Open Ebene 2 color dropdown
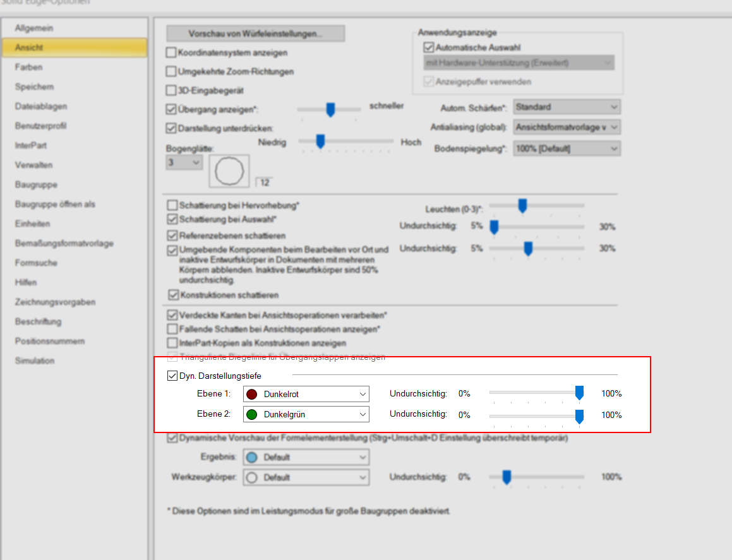This screenshot has height=560, width=732. point(306,414)
